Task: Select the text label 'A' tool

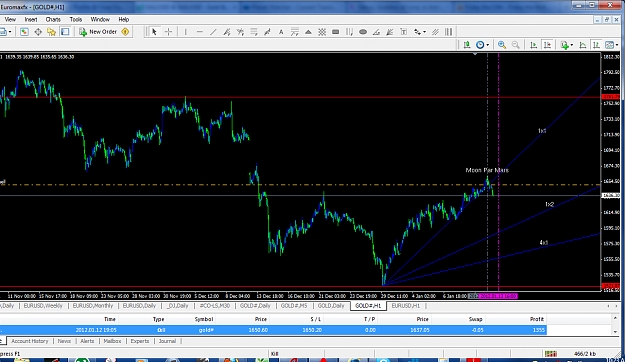Action: pyautogui.click(x=281, y=32)
